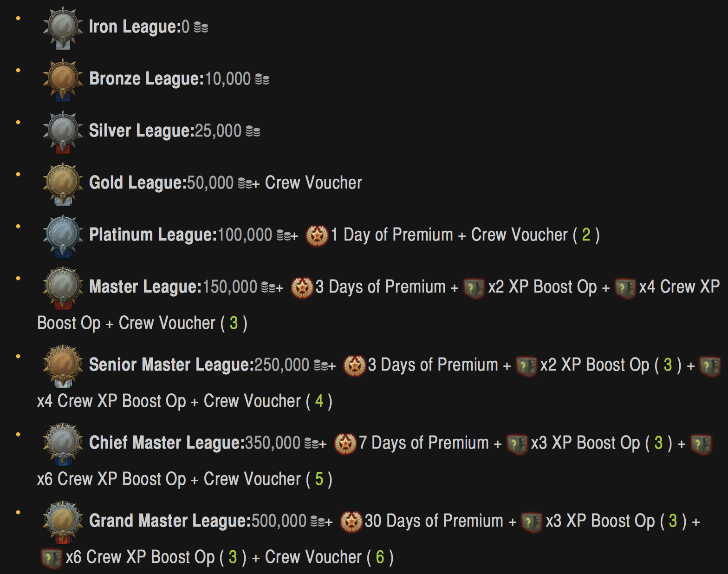Click the Gold League medal icon

pos(63,183)
